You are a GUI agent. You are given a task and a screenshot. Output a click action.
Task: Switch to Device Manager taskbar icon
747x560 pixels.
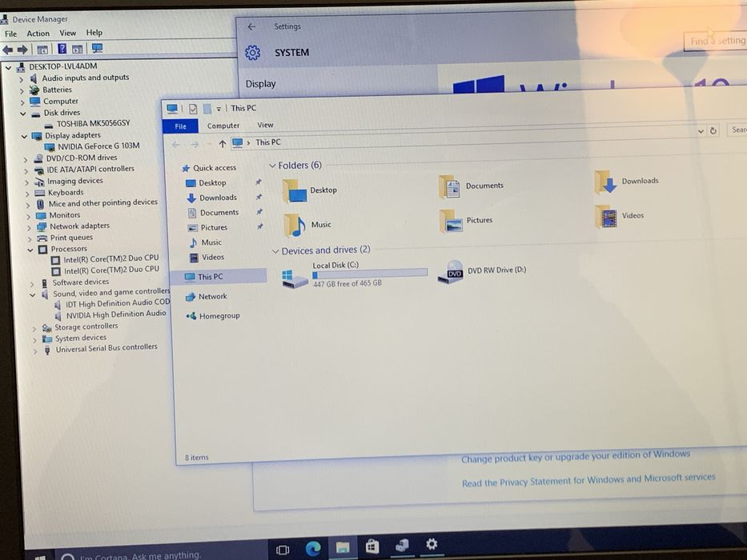(x=402, y=546)
